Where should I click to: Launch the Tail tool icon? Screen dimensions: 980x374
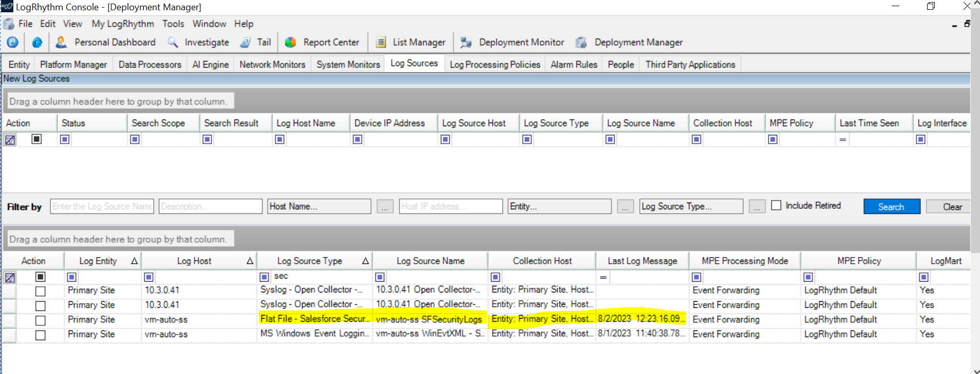(246, 43)
